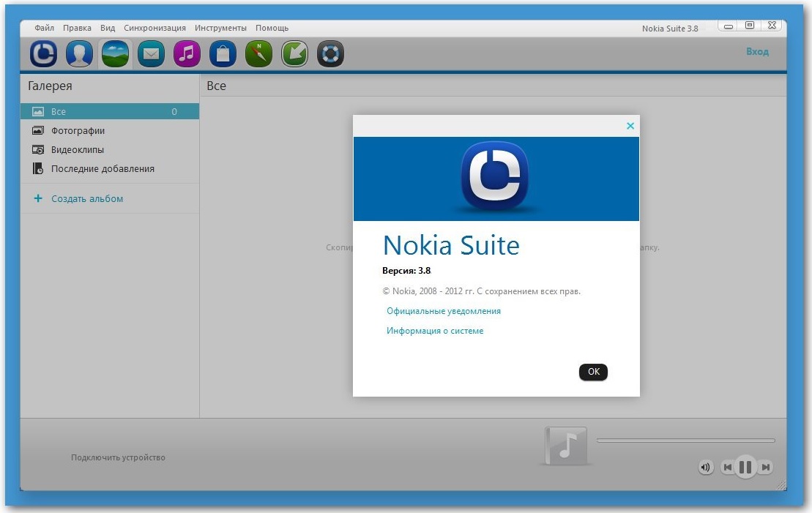Click the Nokia Suite heading in About dialog
This screenshot has width=812, height=513.
tap(451, 245)
